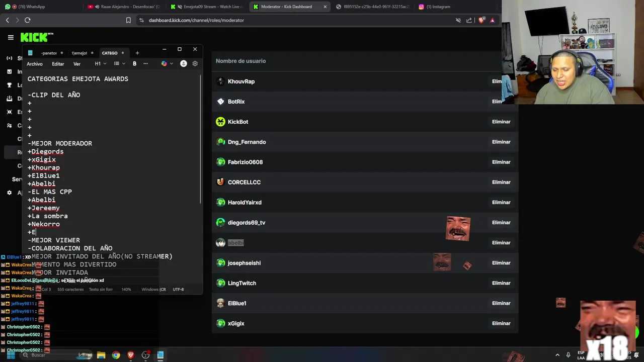Click Eliminar next to LingTwitch

501,283
